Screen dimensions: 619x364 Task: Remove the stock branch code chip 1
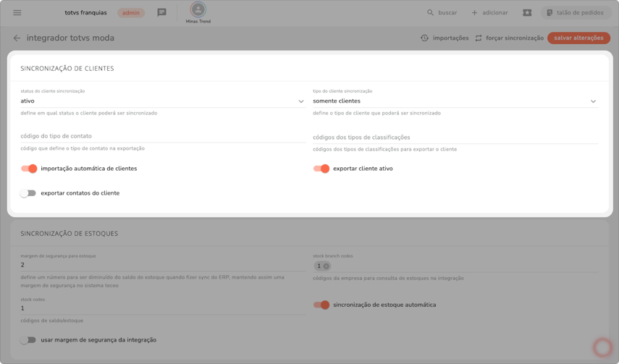(326, 266)
